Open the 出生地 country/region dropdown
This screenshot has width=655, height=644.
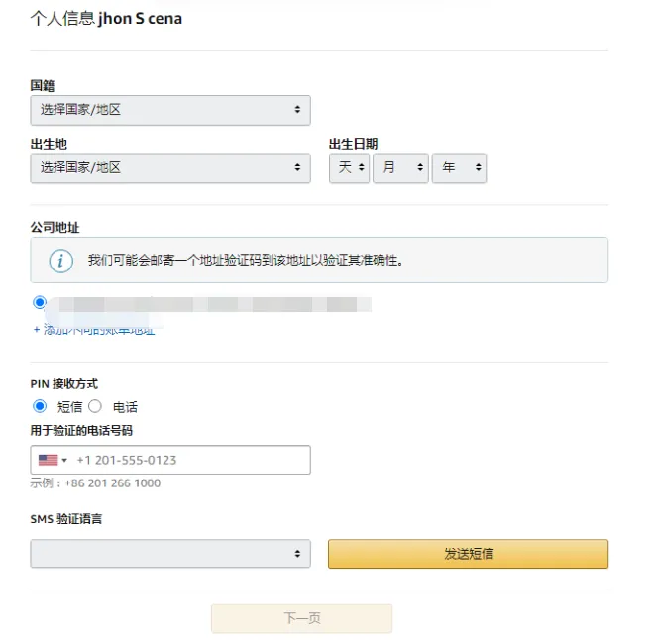[170, 167]
